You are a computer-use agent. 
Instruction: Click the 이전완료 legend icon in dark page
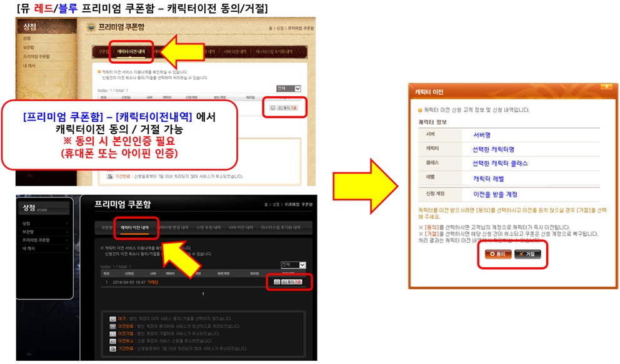tap(112, 327)
